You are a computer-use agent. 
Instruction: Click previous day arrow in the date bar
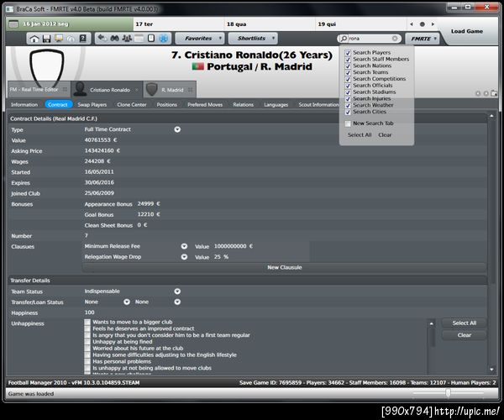click(x=412, y=24)
